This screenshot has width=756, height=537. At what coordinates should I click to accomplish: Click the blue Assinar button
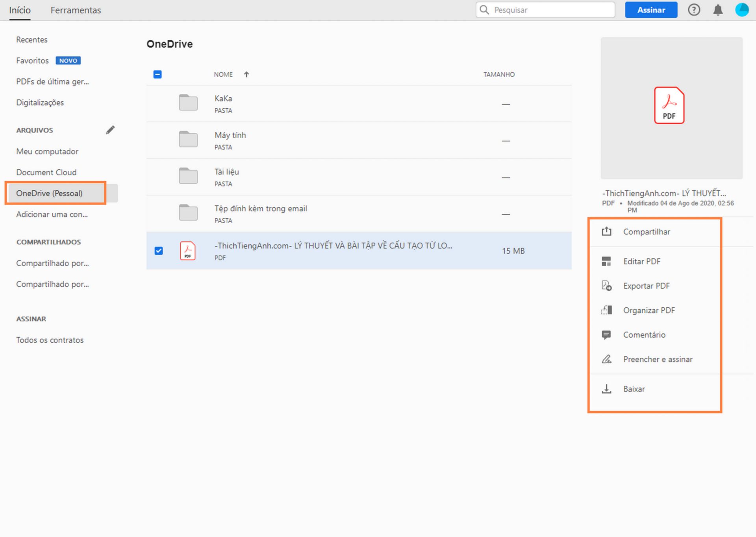point(651,10)
